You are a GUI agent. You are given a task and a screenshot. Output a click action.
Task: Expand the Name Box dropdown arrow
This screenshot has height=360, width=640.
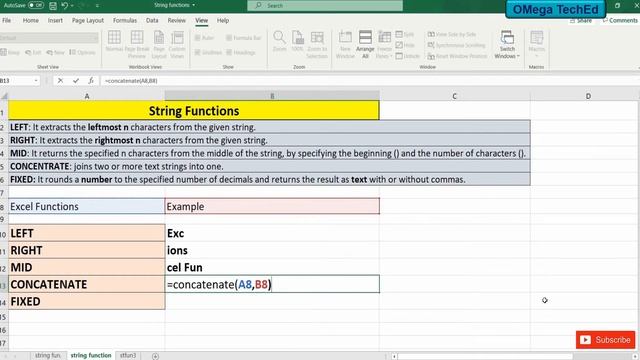[36, 81]
